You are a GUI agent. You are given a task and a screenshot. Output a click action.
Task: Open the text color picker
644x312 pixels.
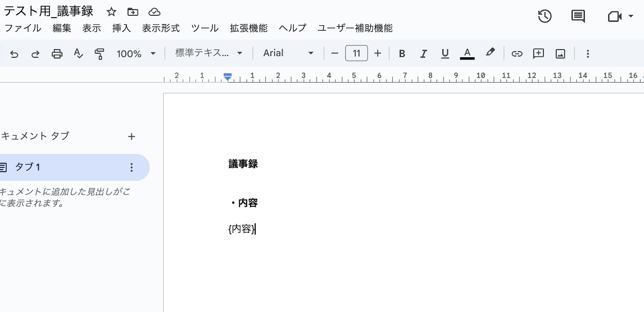coord(467,54)
